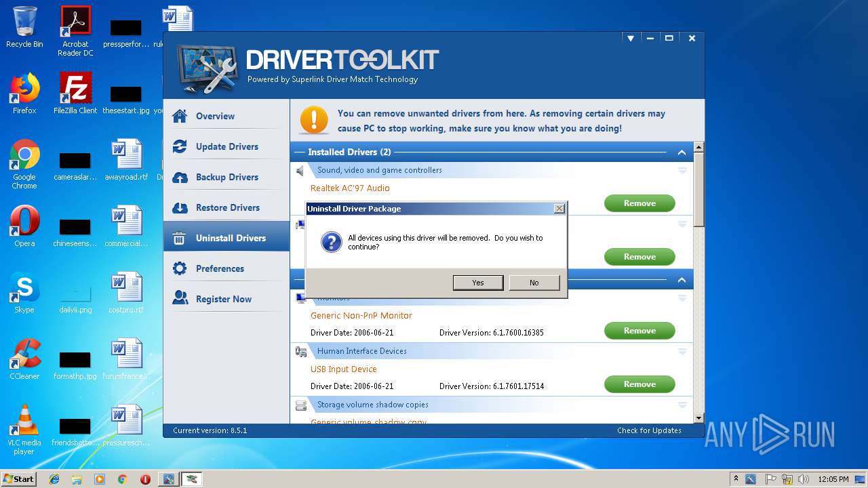Go to the Restore Drivers menu item
This screenshot has width=868, height=488.
(228, 207)
